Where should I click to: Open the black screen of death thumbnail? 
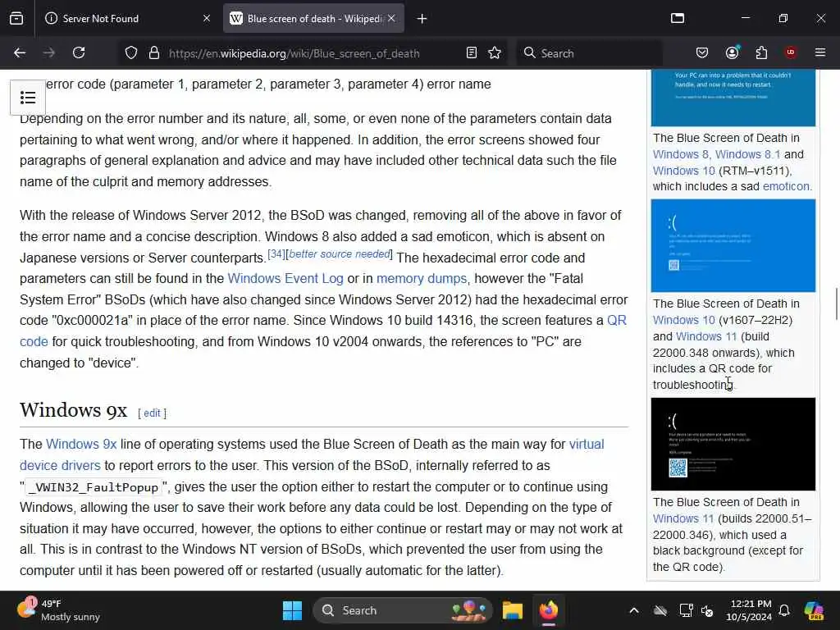(x=733, y=444)
